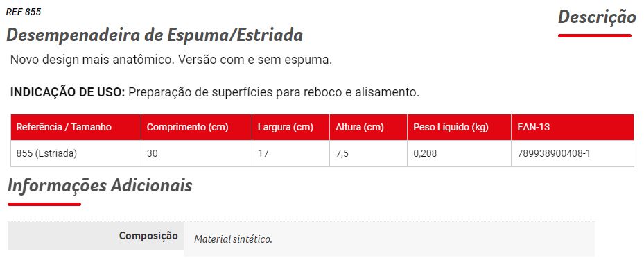Select the Peso Líquido (kg) header
Image resolution: width=644 pixels, height=258 pixels.
459,128
